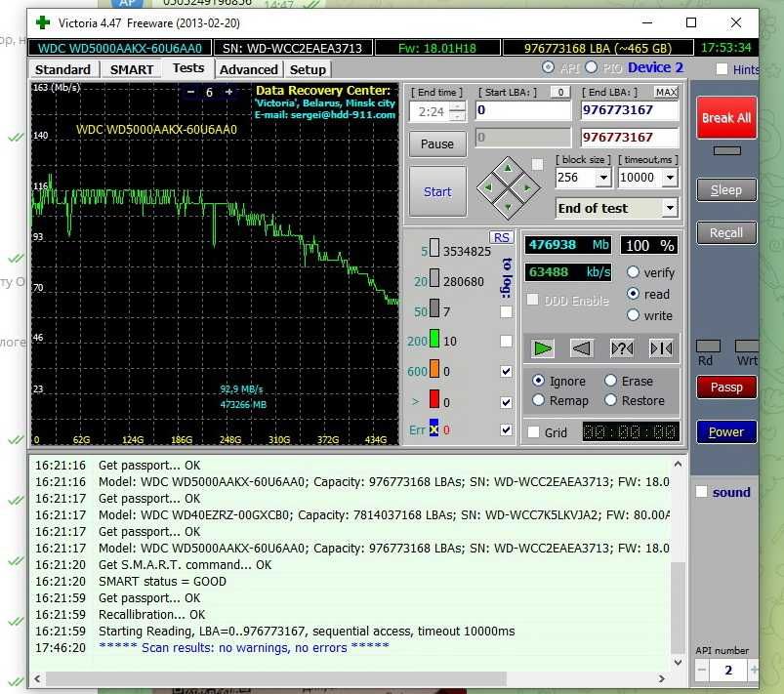
Task: Click the blue Err X block indicator
Action: coord(434,429)
